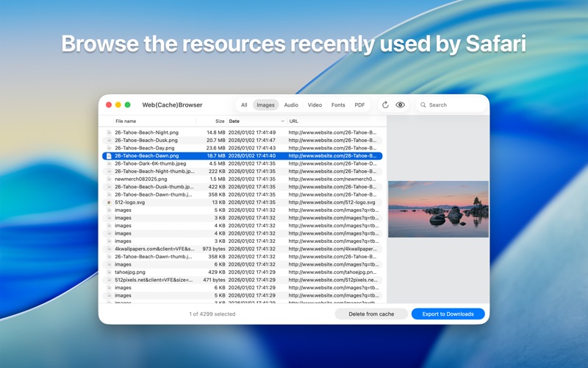Switch to the Audio filter tab
The image size is (588, 368).
pyautogui.click(x=291, y=105)
